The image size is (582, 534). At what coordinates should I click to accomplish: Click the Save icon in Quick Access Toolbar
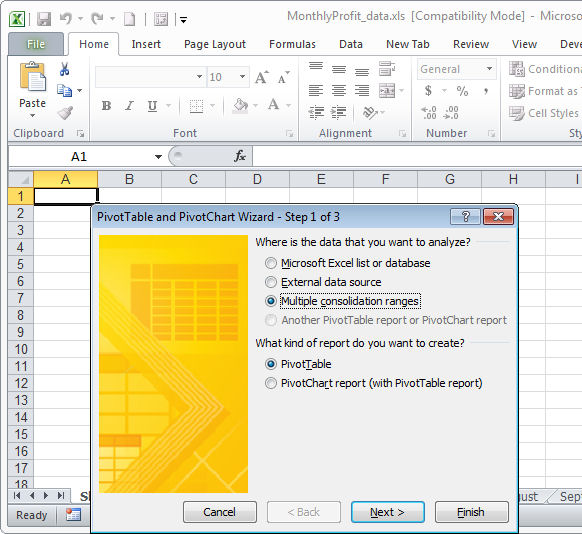(x=44, y=19)
